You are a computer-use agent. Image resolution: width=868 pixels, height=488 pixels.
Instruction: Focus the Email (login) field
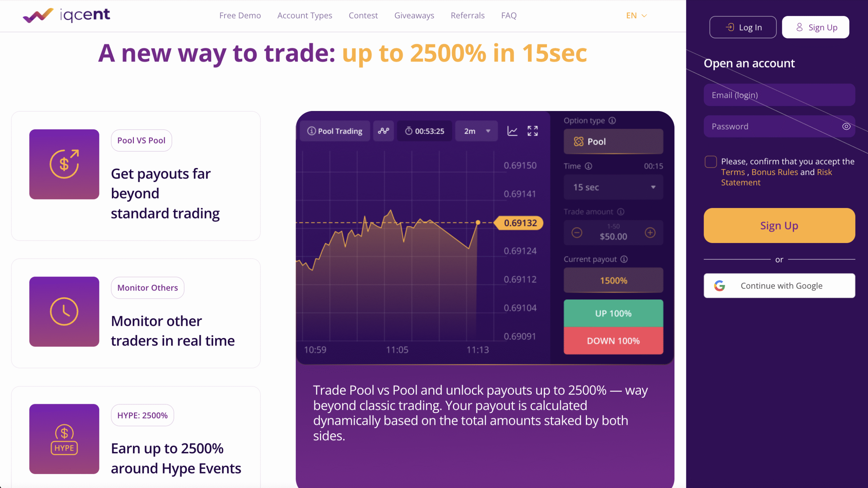779,95
